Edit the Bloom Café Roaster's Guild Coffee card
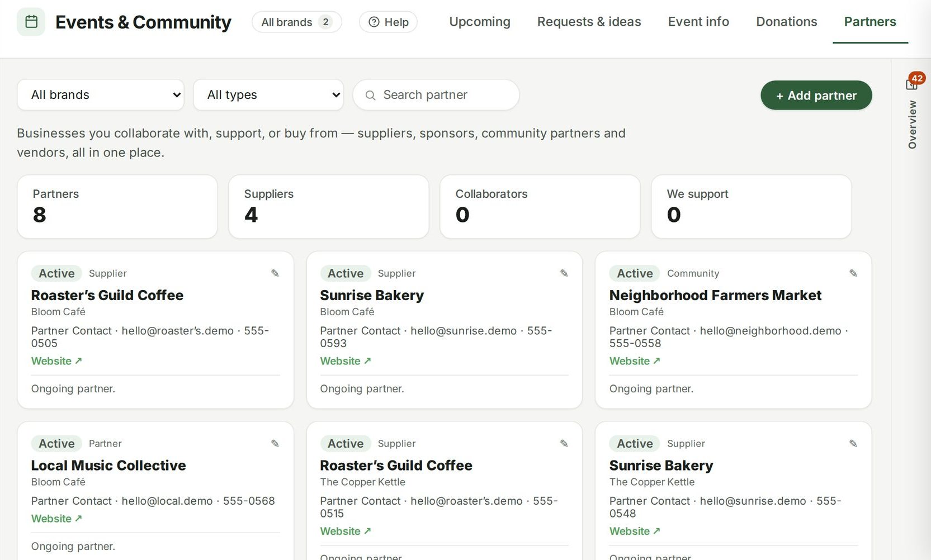 tap(275, 273)
